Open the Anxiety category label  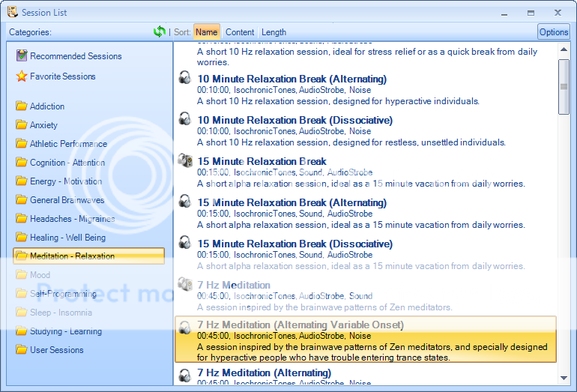(43, 125)
